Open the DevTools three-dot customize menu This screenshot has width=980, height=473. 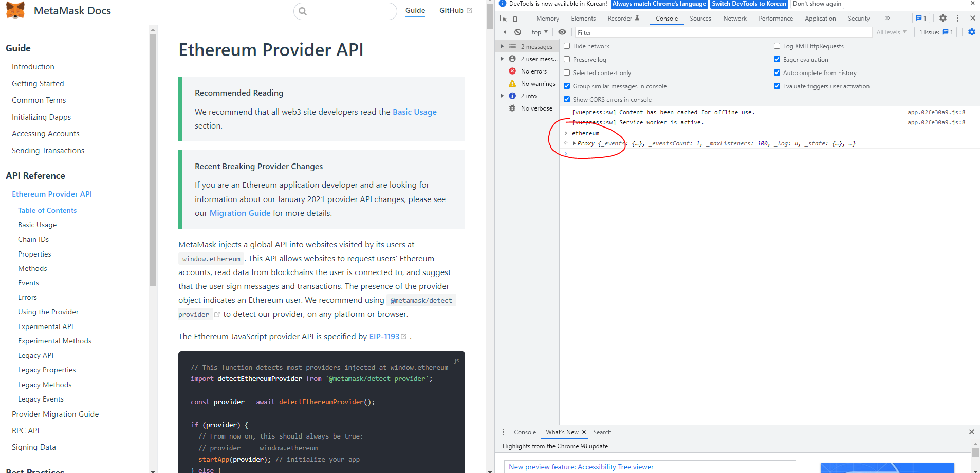(957, 18)
